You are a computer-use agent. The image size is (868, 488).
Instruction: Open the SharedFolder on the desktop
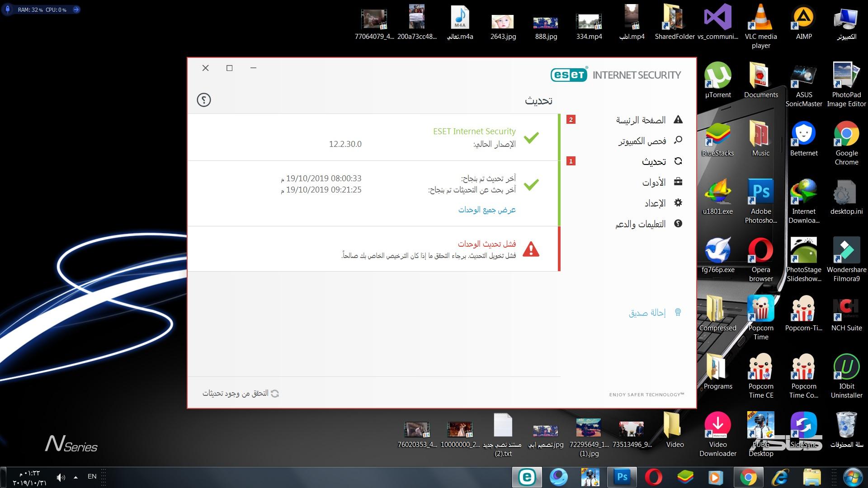pos(675,22)
